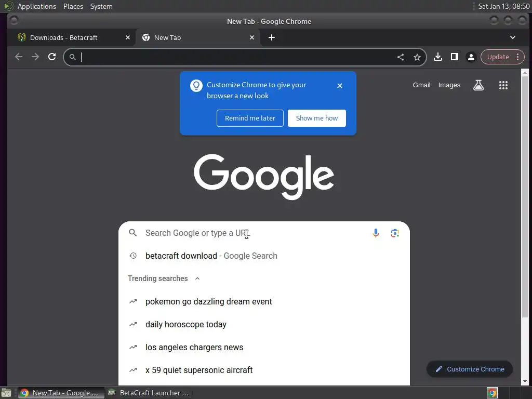Viewport: 532px width, 399px height.
Task: Close the New Tab tab
Action: click(x=252, y=37)
